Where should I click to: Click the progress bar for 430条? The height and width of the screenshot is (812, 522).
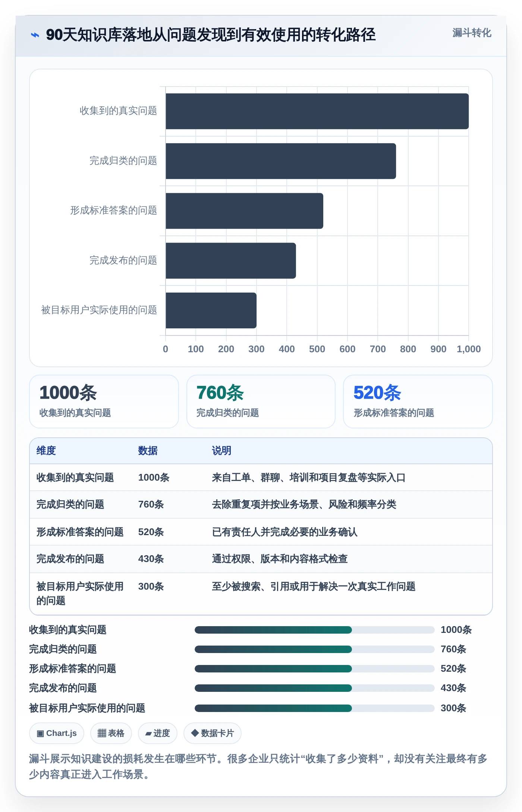click(x=315, y=688)
